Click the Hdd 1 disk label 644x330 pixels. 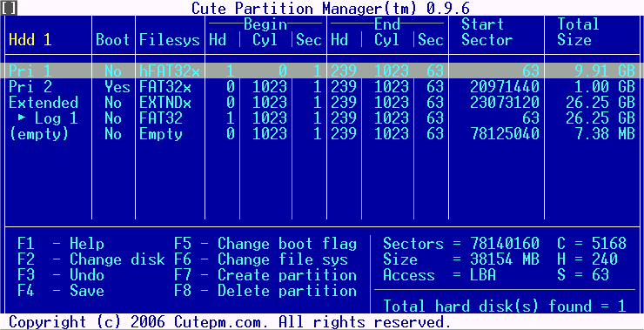pyautogui.click(x=30, y=40)
